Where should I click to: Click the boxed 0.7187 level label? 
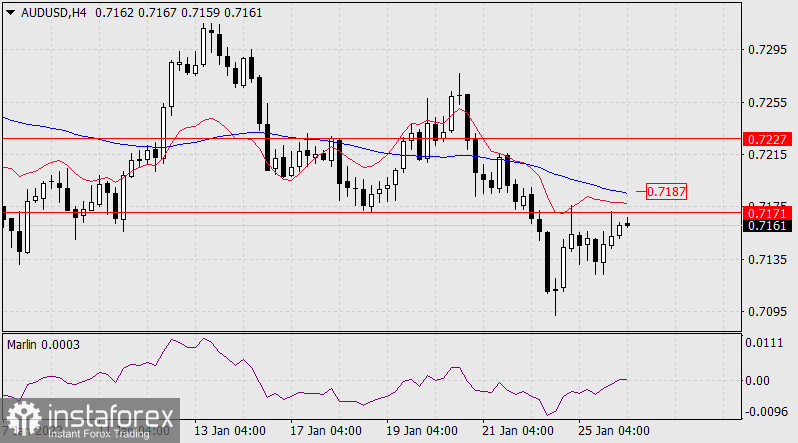[x=666, y=190]
